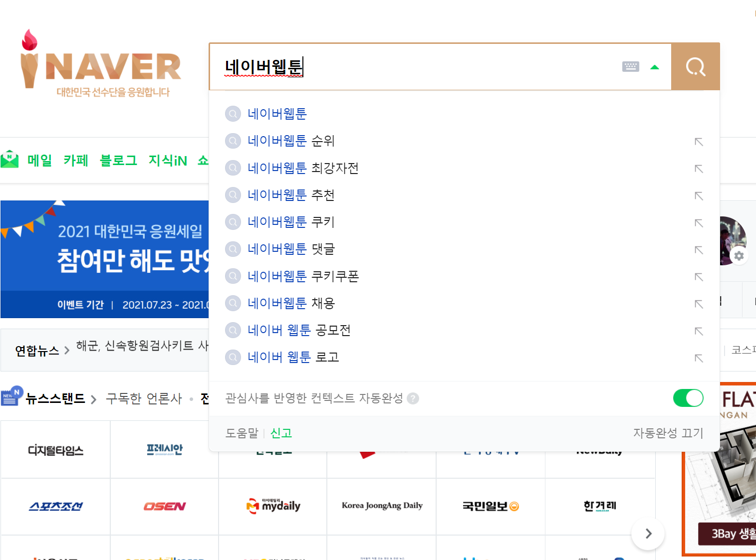Click the fill arrow next to 네이버웹툰 추천

click(x=699, y=196)
